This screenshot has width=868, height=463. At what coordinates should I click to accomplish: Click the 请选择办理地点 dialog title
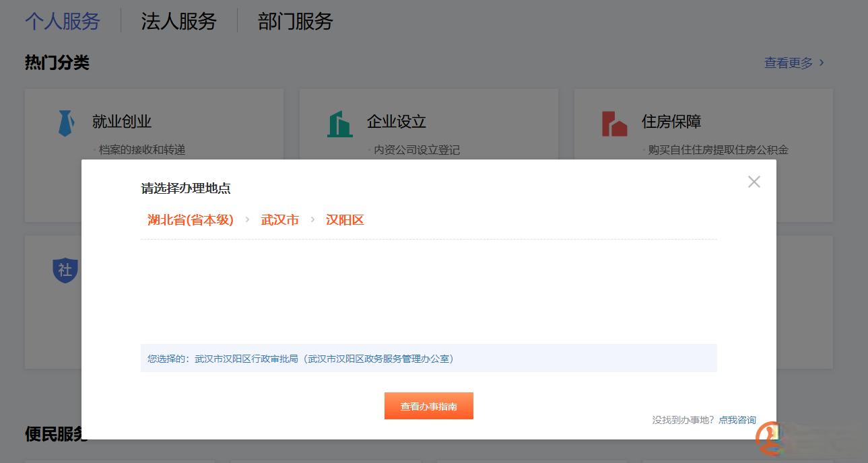[x=186, y=188]
